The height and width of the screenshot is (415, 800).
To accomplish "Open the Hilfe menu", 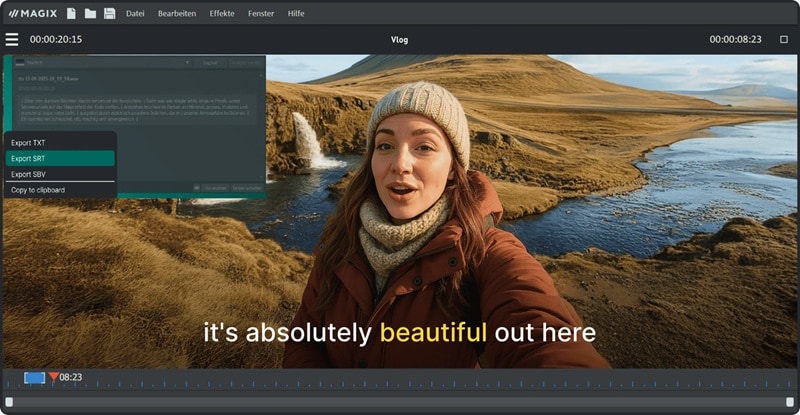I will (296, 14).
